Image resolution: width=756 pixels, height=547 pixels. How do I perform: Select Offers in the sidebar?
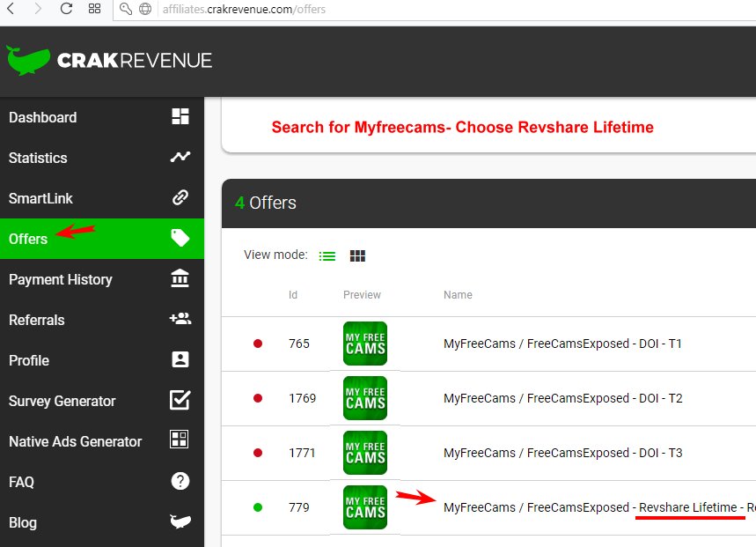[x=102, y=239]
